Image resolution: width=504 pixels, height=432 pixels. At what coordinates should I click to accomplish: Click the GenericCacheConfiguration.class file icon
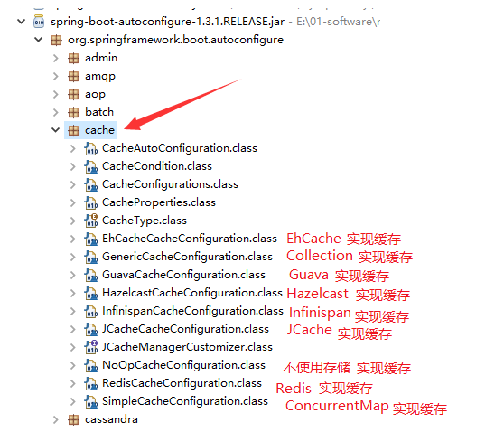click(91, 257)
